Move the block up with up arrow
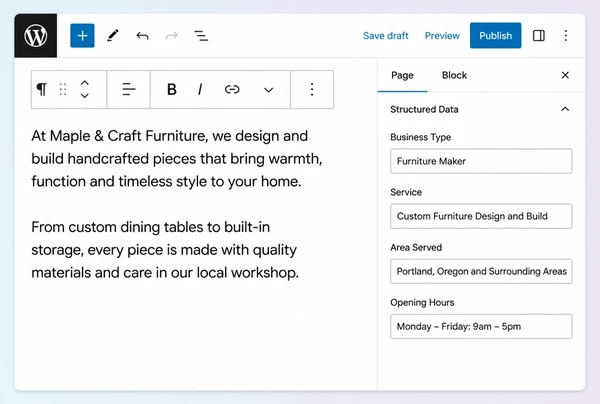The width and height of the screenshot is (600, 404). (85, 83)
